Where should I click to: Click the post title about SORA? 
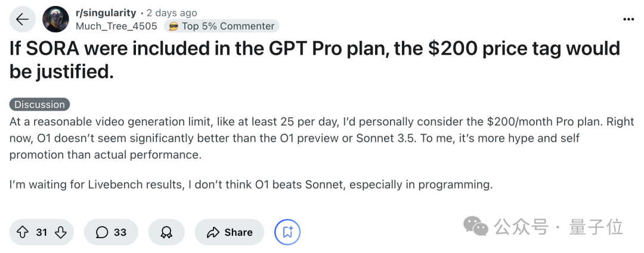[x=314, y=60]
